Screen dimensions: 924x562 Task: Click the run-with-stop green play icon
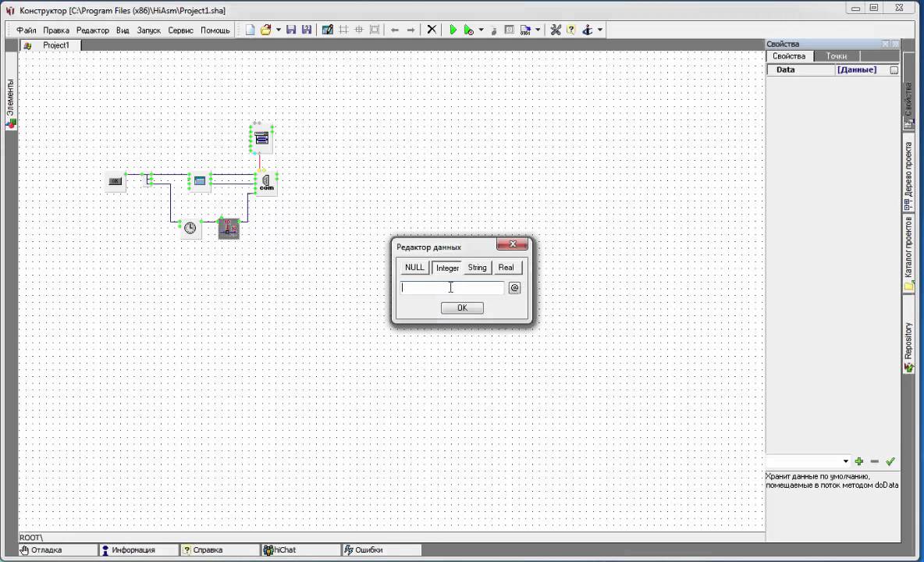coord(468,30)
